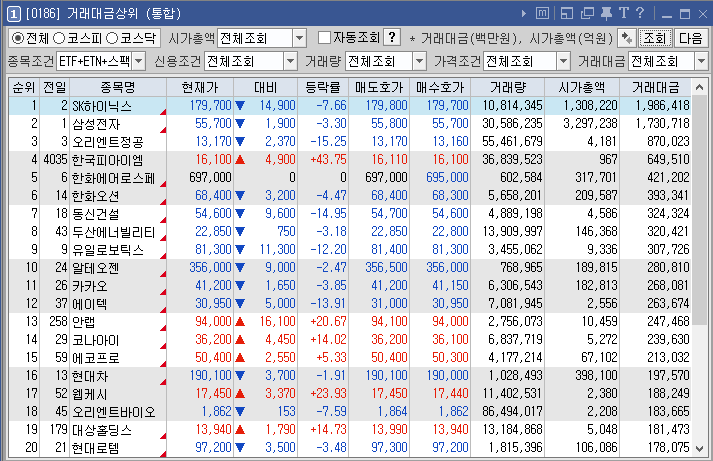
Task: Open help with the title bar question mark
Action: pyautogui.click(x=640, y=13)
